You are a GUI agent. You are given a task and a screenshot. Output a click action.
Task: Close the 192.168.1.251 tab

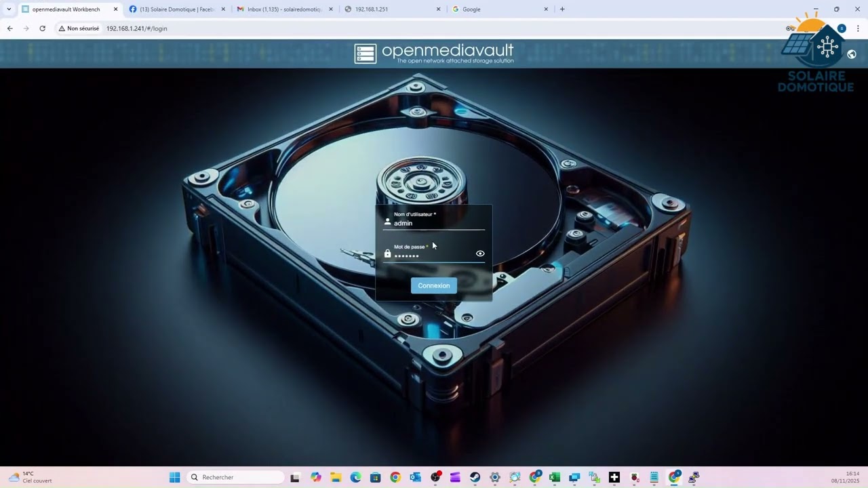coord(438,9)
